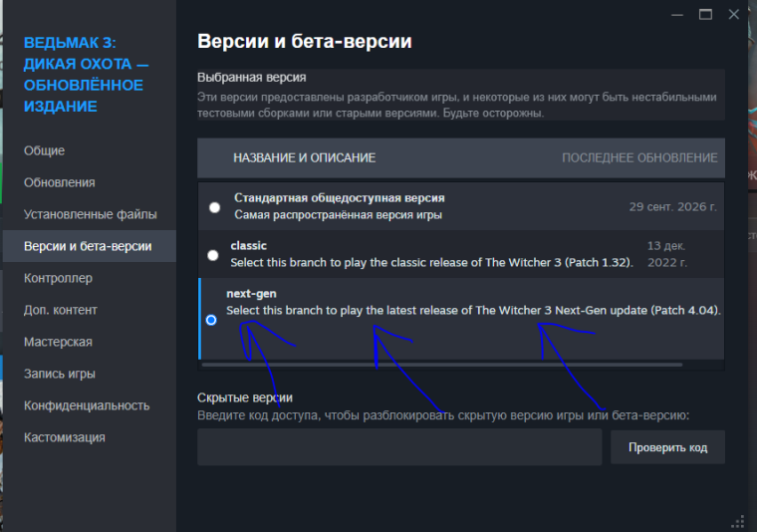Screen dimensions: 757x532
Task: Maximize the properties window
Action: point(705,15)
